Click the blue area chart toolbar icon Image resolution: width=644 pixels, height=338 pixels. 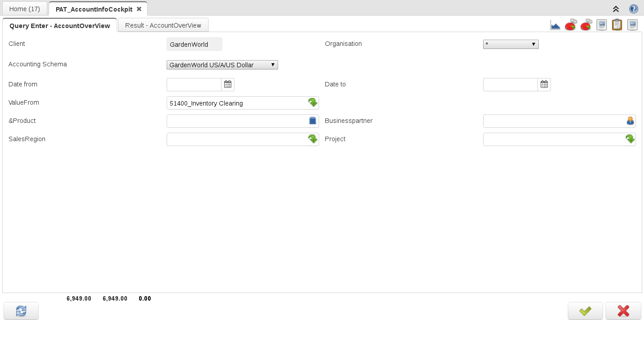click(x=555, y=25)
